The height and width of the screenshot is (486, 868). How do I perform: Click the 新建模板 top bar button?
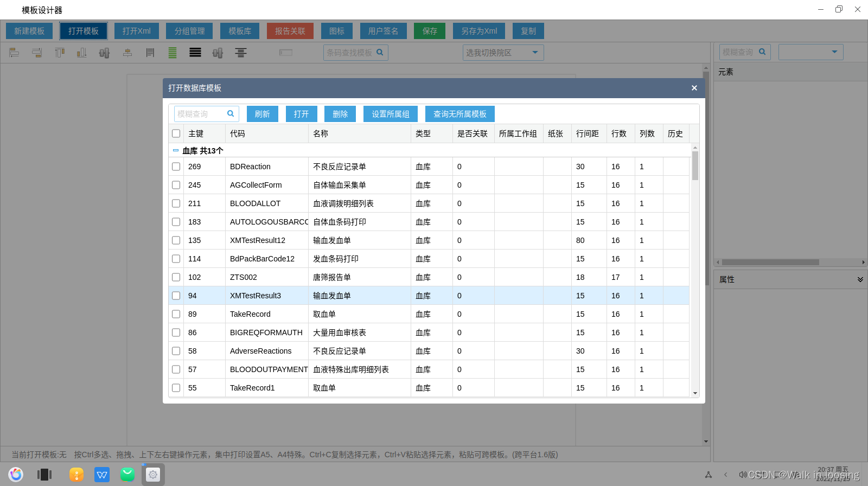point(29,31)
